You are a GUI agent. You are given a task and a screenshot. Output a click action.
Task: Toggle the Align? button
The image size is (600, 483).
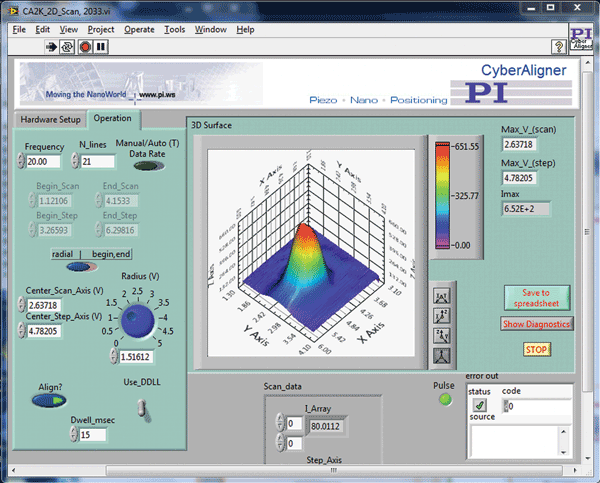(49, 400)
